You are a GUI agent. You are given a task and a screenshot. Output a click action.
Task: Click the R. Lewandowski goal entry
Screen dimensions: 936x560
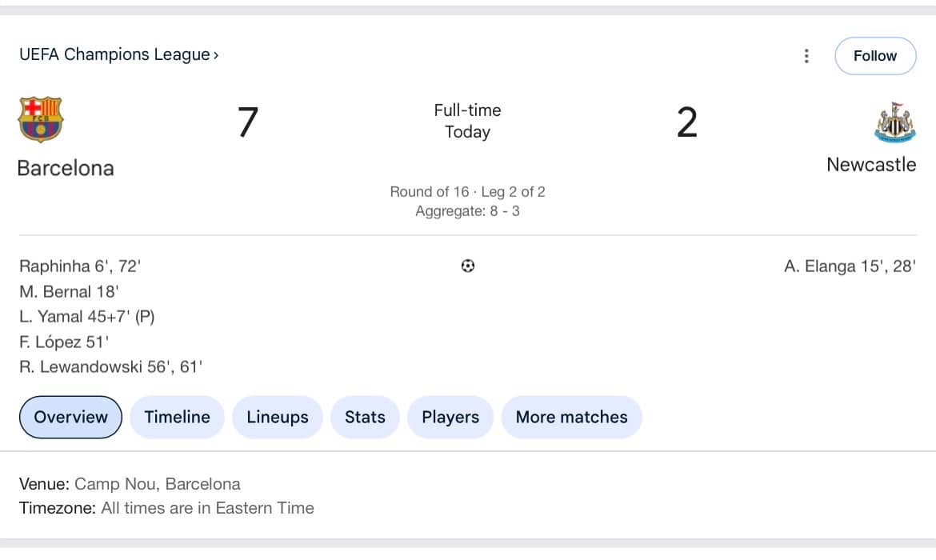coord(111,366)
